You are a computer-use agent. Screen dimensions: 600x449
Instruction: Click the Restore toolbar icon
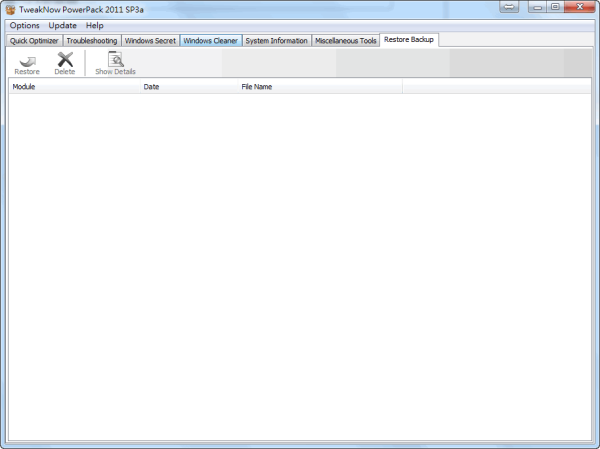(x=28, y=60)
